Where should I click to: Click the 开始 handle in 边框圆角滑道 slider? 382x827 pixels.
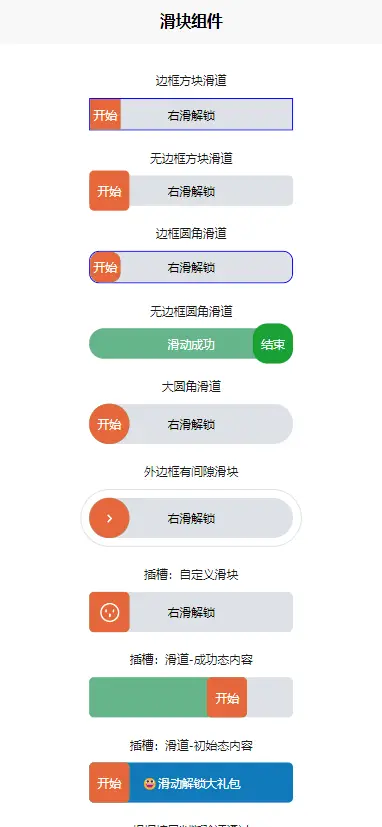106,267
